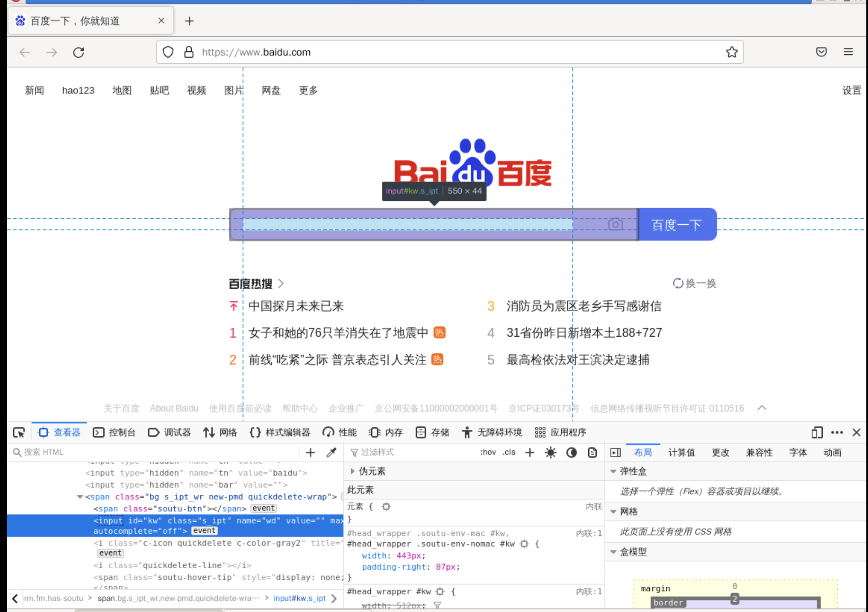Reload the Baidu page
This screenshot has height=612, width=868.
pos(79,52)
